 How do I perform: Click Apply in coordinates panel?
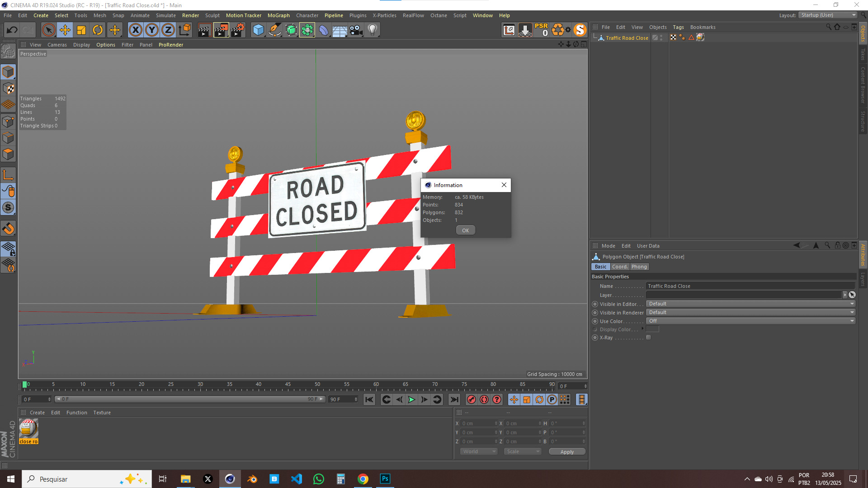tap(567, 452)
